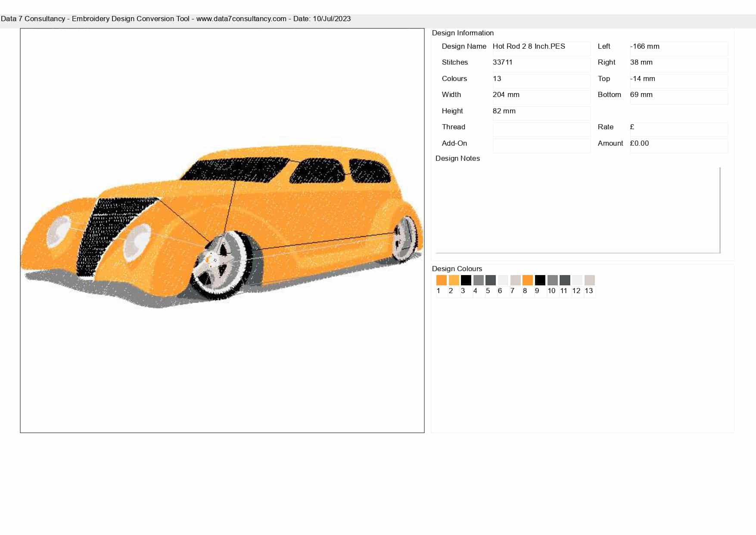Click the Colours value field
This screenshot has height=535, width=756.
[x=541, y=81]
